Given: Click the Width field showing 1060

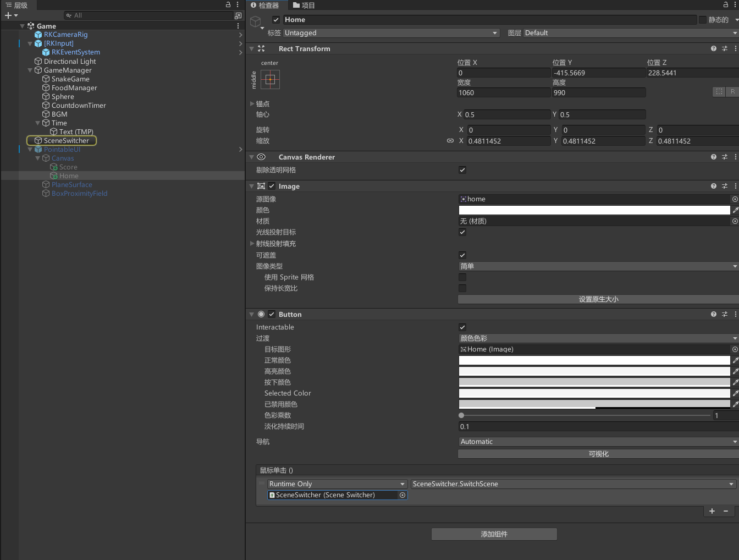Looking at the screenshot, I should tap(504, 92).
